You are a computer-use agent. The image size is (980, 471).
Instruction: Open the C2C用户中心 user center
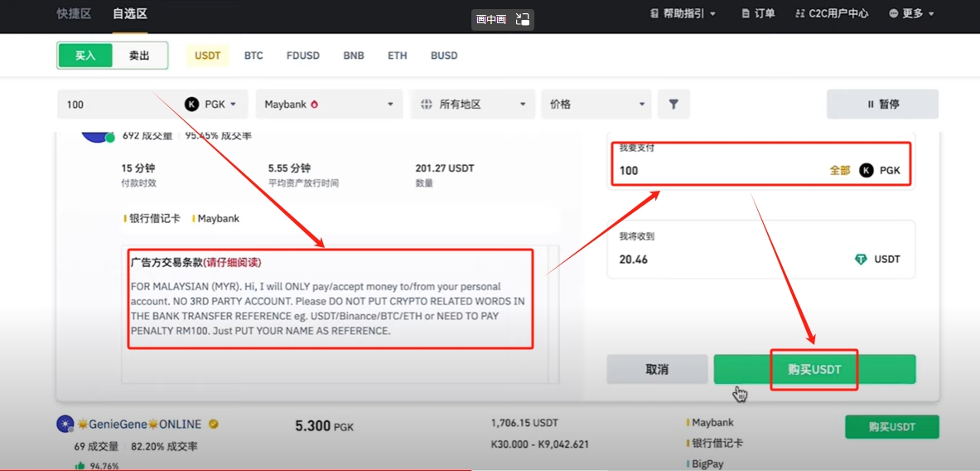(831, 13)
